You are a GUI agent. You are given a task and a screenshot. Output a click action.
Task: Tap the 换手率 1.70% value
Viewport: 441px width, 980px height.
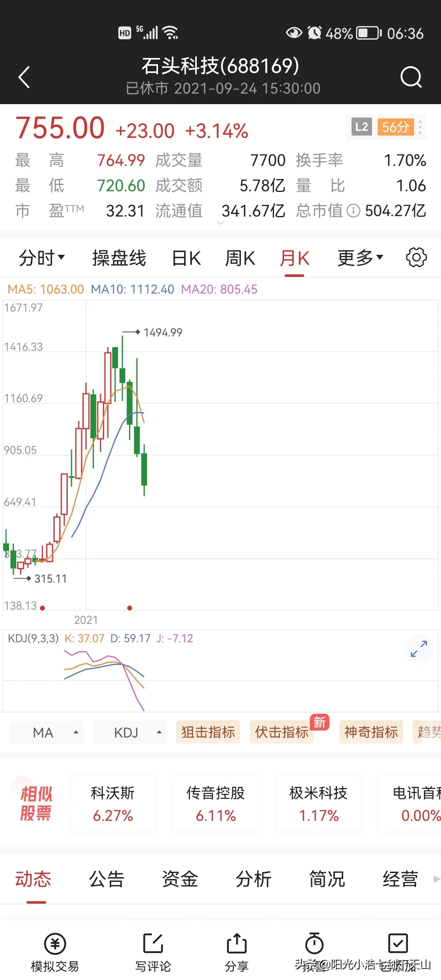click(x=405, y=160)
